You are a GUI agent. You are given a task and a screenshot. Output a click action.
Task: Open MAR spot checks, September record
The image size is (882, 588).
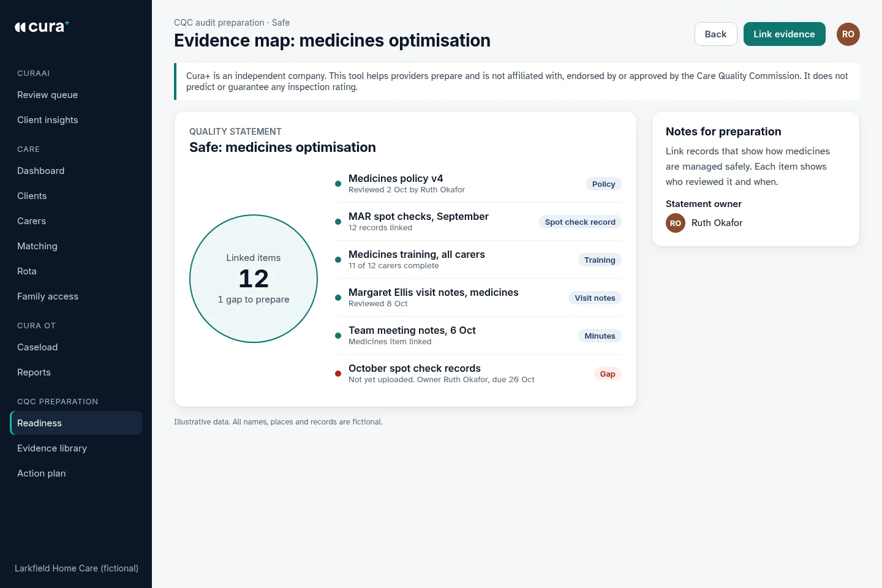(x=478, y=222)
